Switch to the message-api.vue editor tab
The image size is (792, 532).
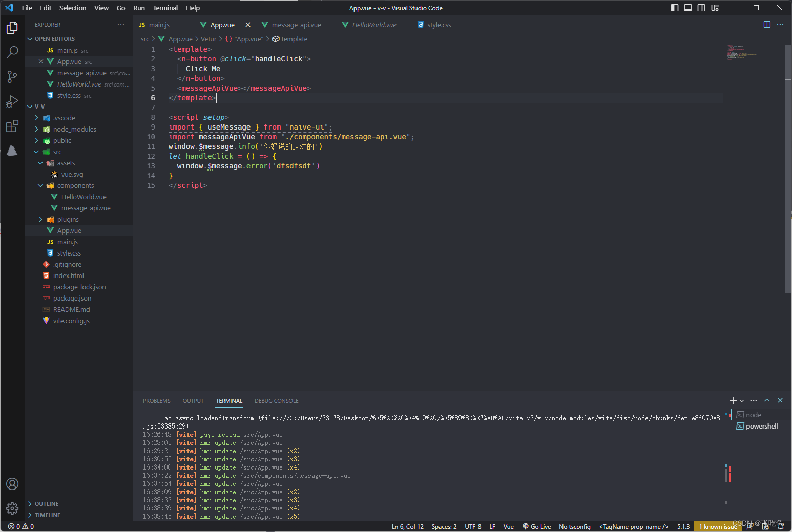coord(297,25)
